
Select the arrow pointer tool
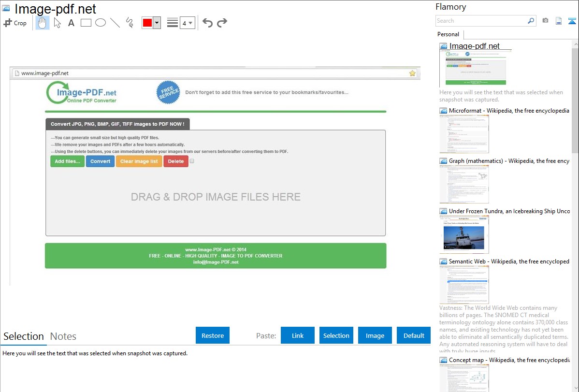point(57,23)
